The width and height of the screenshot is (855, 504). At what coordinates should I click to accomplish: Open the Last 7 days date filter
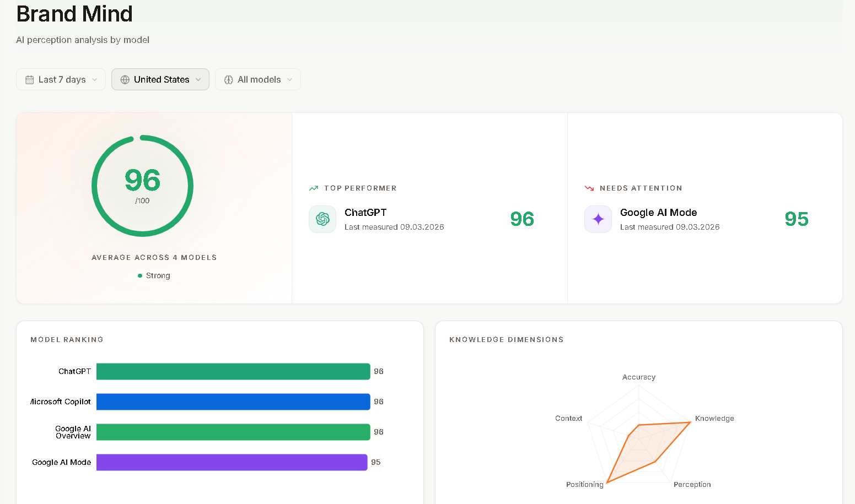tap(61, 79)
